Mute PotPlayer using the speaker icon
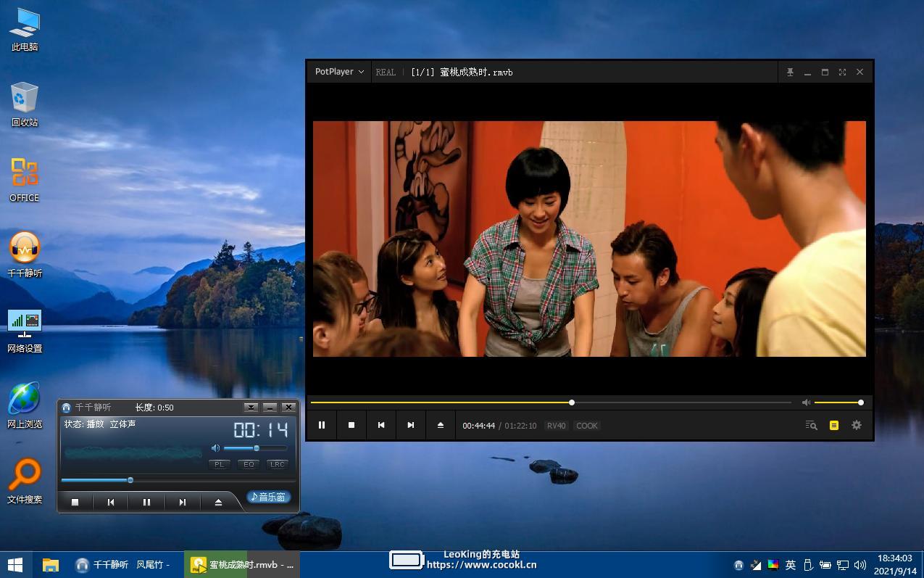Viewport: 924px width, 578px height. pos(806,402)
